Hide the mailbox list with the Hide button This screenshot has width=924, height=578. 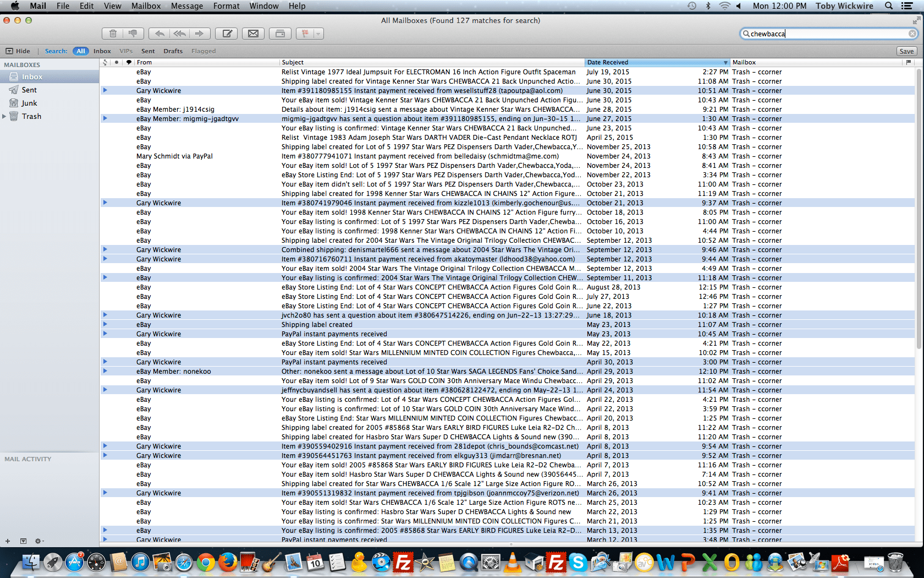tap(18, 51)
